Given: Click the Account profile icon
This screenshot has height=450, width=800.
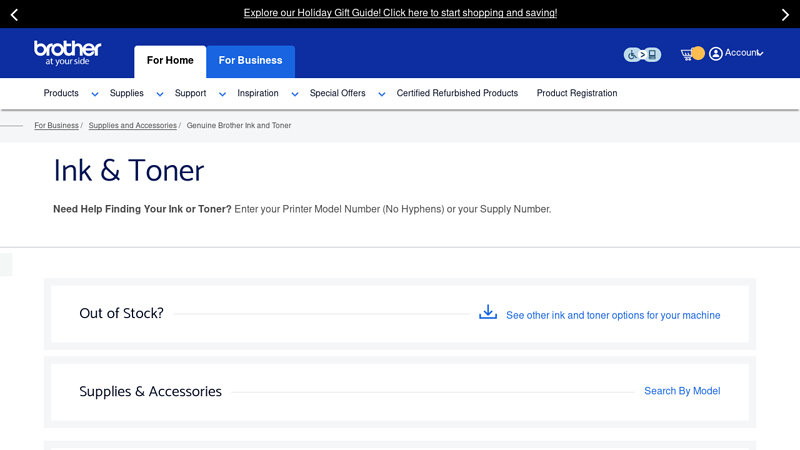Looking at the screenshot, I should (x=716, y=53).
